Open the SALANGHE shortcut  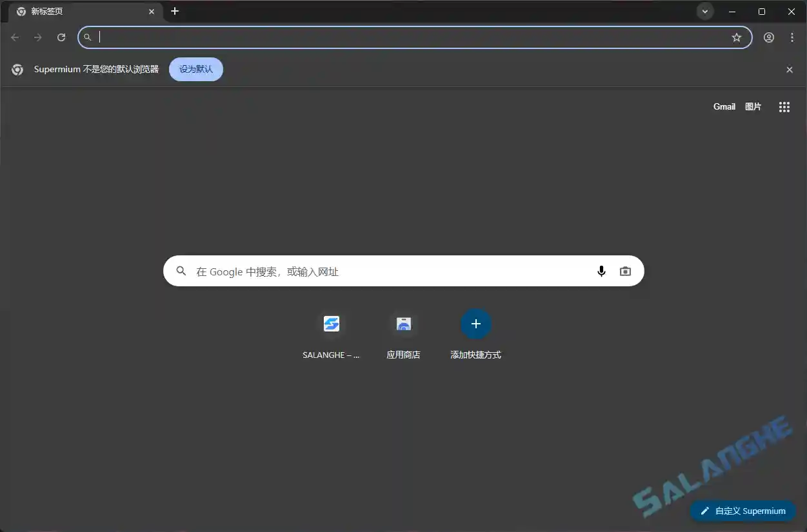coord(331,324)
